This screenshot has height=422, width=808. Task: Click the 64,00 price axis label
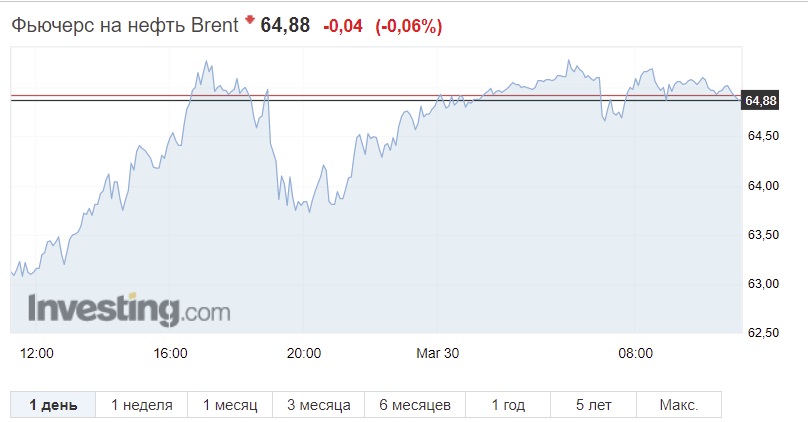(x=763, y=185)
